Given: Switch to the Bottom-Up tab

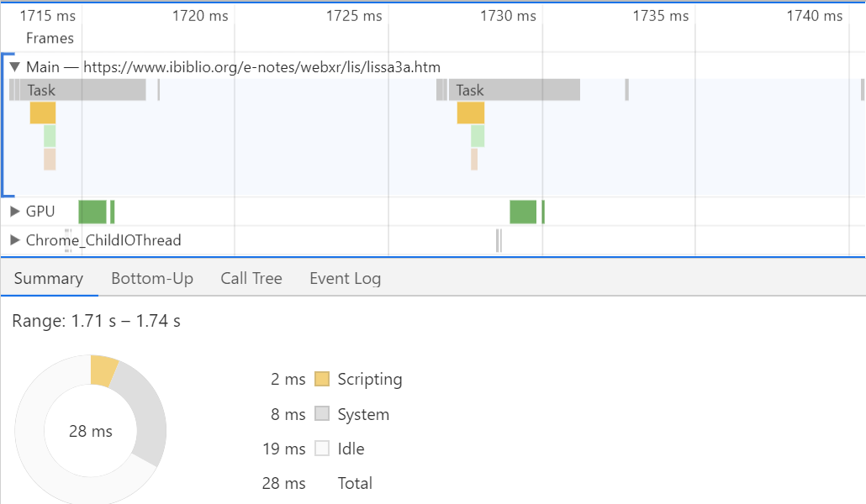Looking at the screenshot, I should coord(152,279).
